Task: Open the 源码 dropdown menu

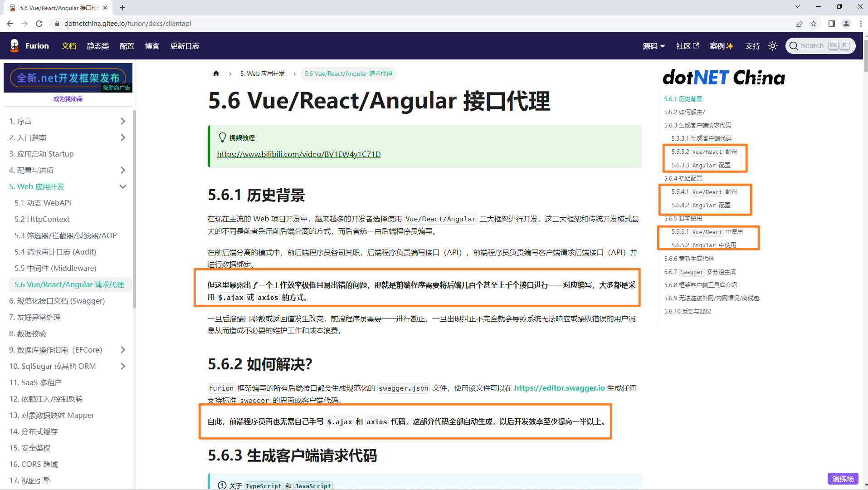Action: pyautogui.click(x=653, y=45)
